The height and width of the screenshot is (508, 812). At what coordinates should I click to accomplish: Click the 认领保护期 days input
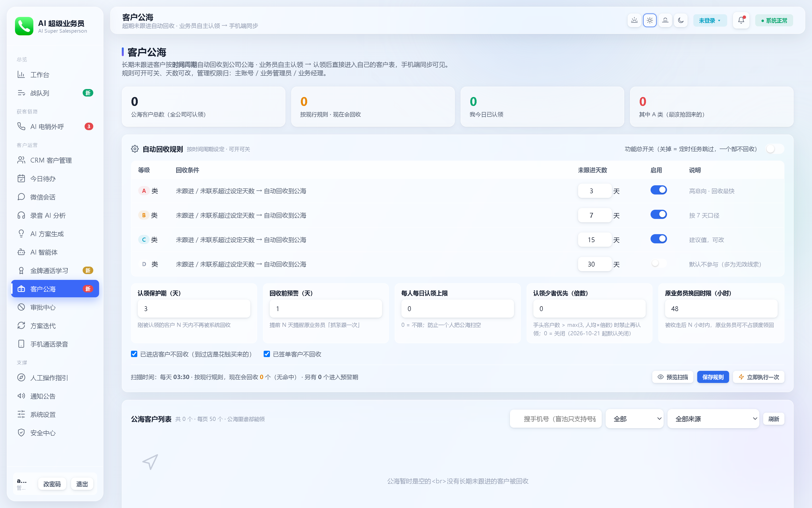click(194, 309)
